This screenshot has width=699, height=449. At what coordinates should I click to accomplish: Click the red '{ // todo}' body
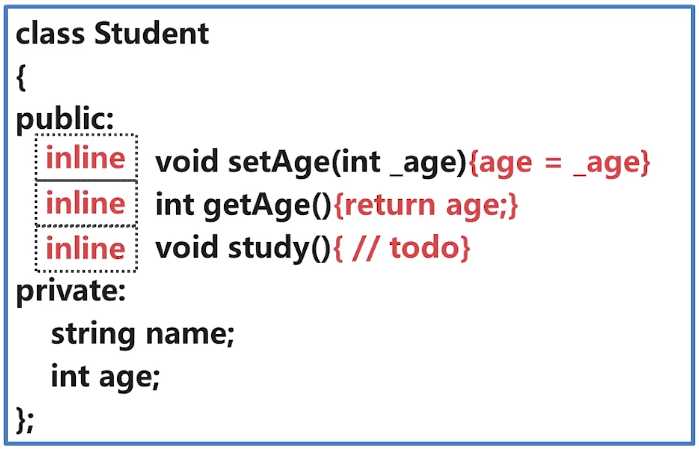(x=402, y=248)
